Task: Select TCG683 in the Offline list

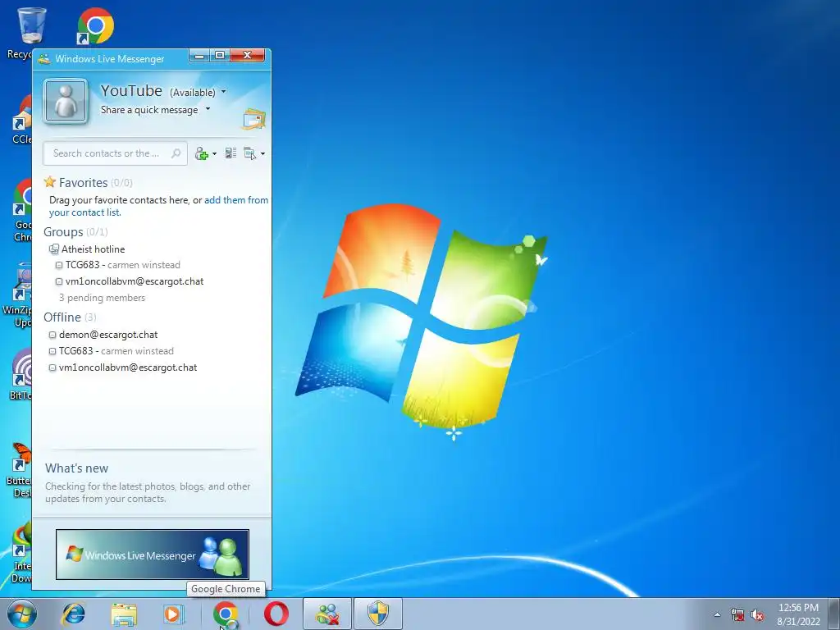Action: [x=111, y=351]
